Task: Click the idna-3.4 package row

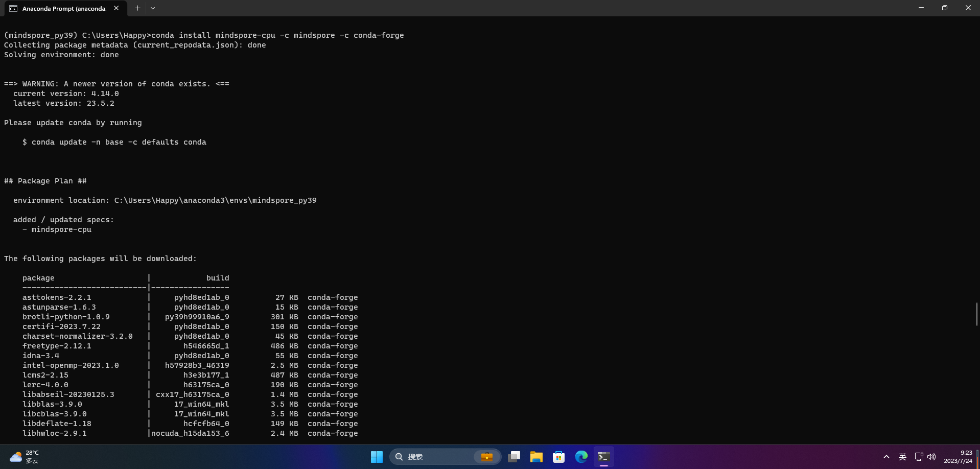Action: (x=190, y=356)
